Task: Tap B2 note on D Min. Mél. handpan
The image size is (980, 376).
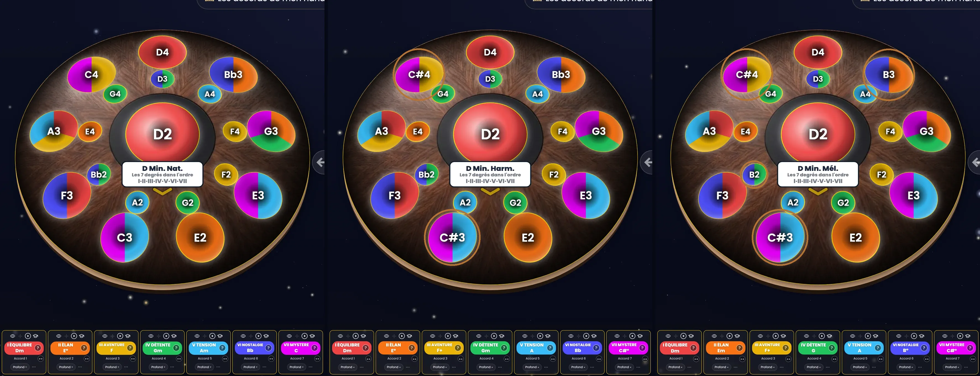Action: coord(754,174)
